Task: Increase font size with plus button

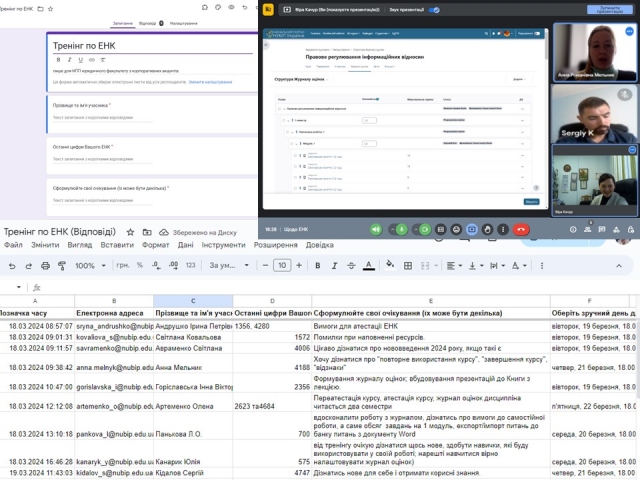Action: 296,265
